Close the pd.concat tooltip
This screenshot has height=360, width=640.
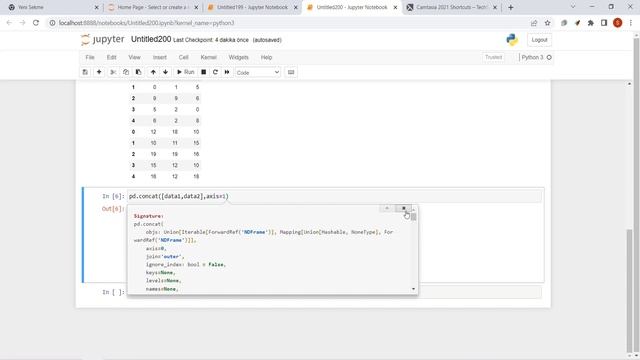404,209
